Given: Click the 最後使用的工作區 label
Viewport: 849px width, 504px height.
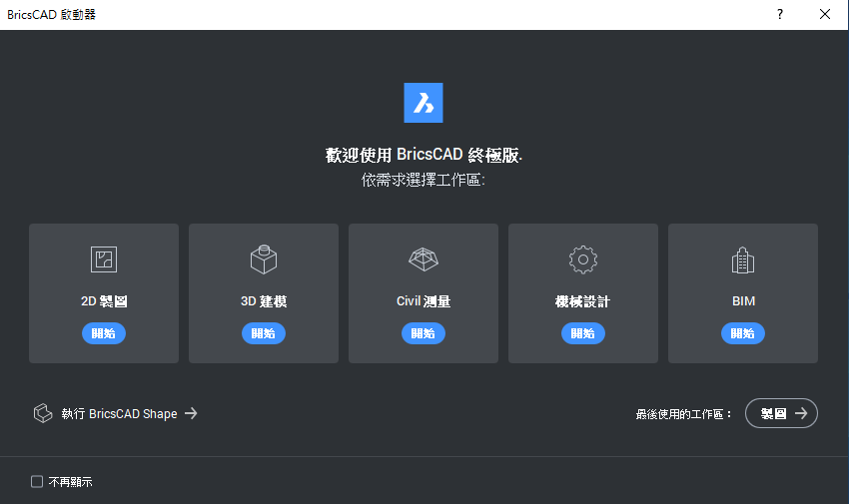Looking at the screenshot, I should (x=684, y=414).
